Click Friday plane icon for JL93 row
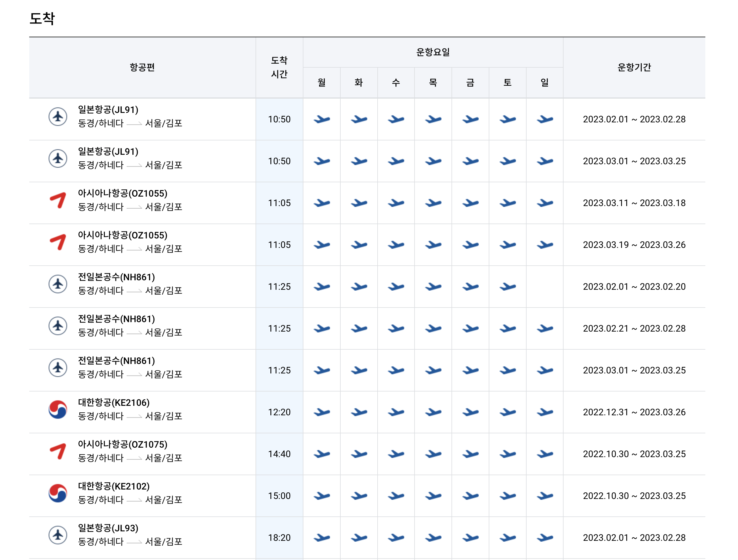This screenshot has width=738, height=560. point(470,538)
